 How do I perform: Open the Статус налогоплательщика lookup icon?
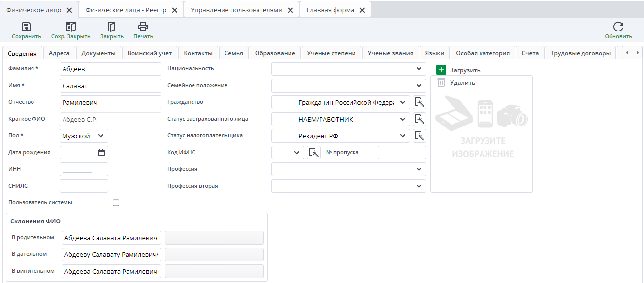[419, 136]
